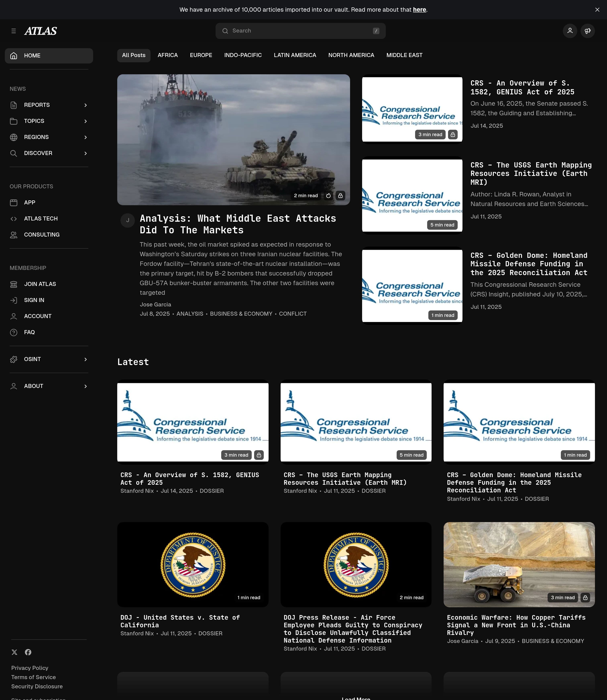Click the flame icon on featured image

click(328, 196)
